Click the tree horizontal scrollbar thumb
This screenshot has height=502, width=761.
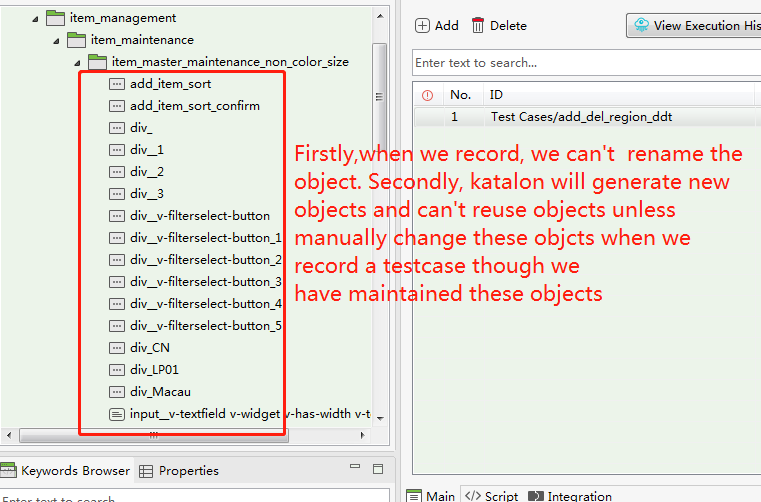154,435
